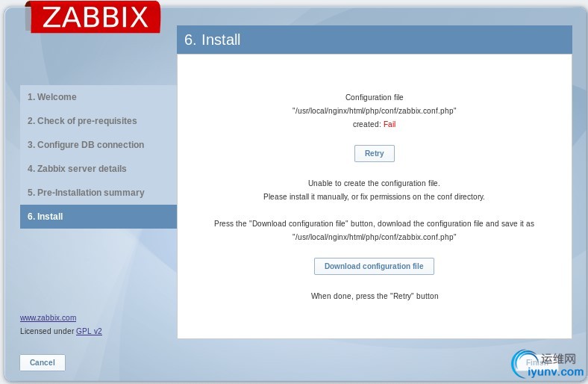588x384 pixels.
Task: Click 'Unable to create the configuration file.' message
Action: [x=374, y=183]
